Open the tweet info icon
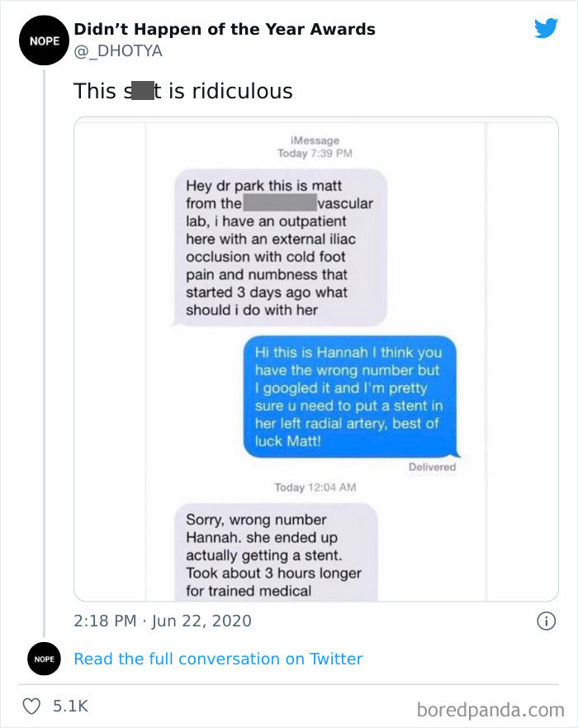The height and width of the screenshot is (728, 578). pos(546,621)
